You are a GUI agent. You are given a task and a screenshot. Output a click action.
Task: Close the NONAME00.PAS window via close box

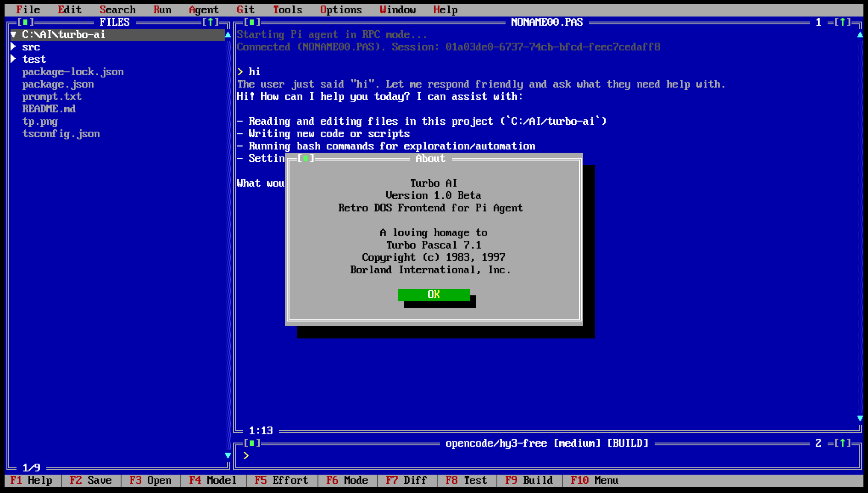(x=252, y=22)
